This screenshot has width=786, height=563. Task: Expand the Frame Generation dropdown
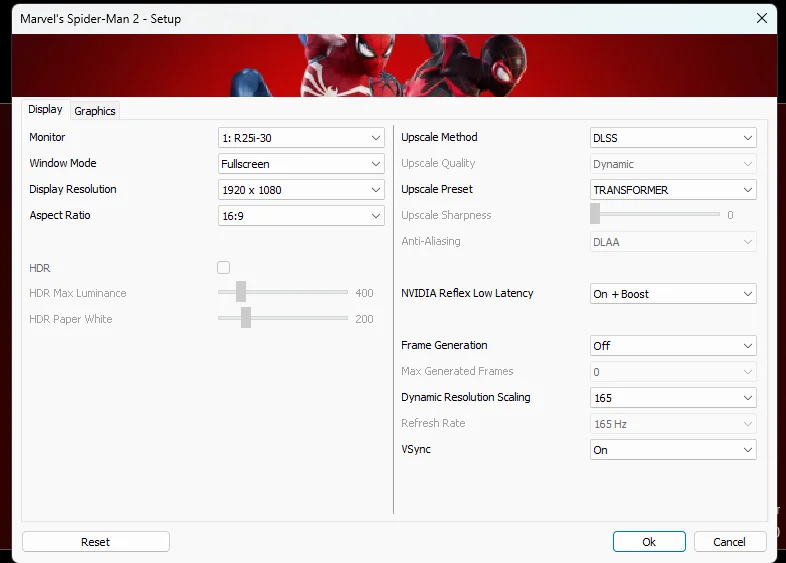[673, 346]
